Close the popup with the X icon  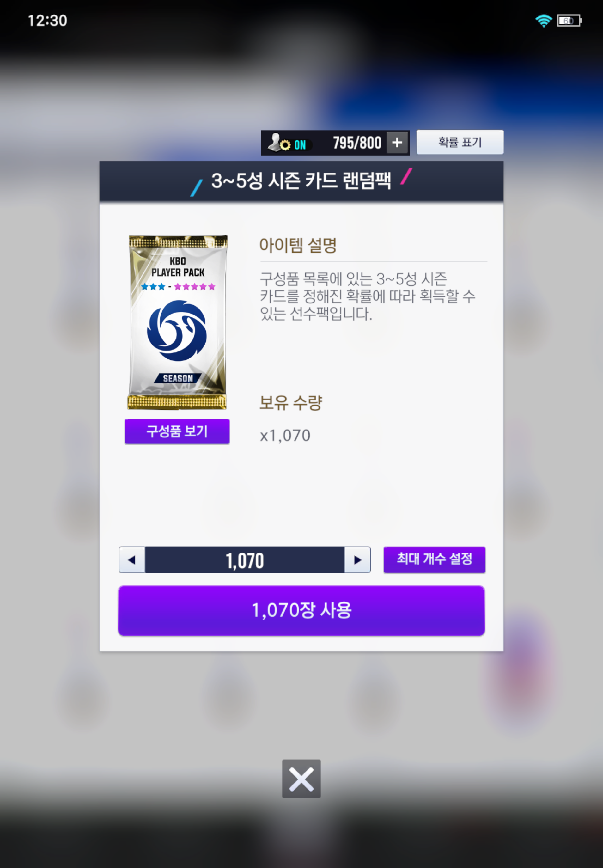[301, 779]
